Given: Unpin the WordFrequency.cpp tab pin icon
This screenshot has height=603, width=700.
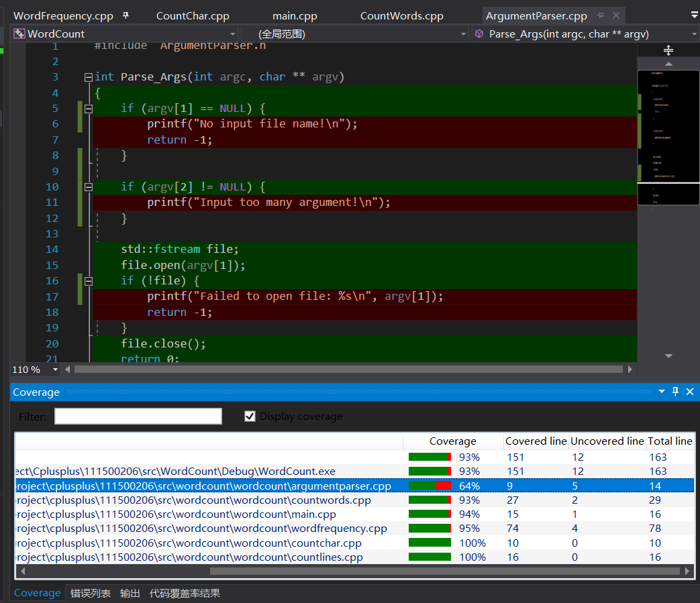Looking at the screenshot, I should pos(126,15).
